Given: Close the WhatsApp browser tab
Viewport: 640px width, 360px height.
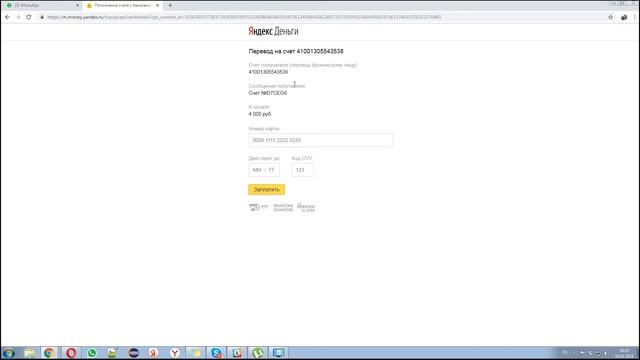Looking at the screenshot, I should coord(78,5).
